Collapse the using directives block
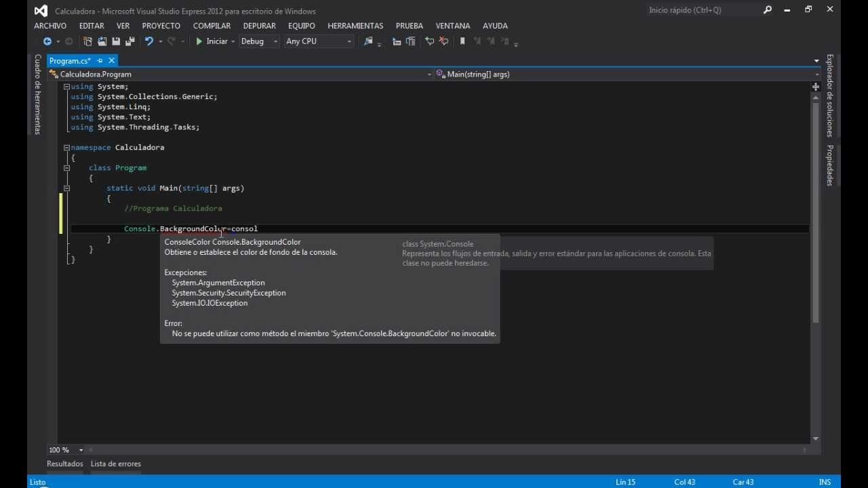The height and width of the screenshot is (488, 868). pos(66,87)
